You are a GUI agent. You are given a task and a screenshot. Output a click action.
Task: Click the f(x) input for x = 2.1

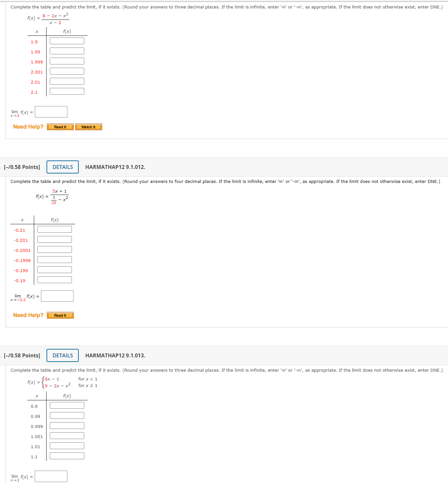[67, 91]
